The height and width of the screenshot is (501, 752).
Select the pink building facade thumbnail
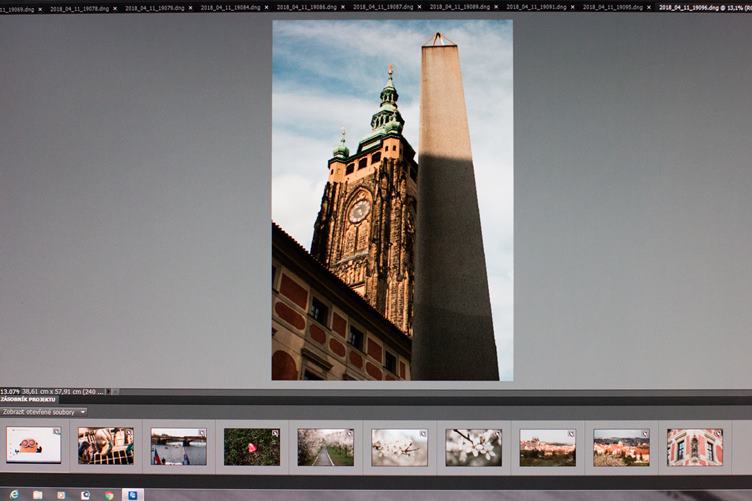(x=694, y=447)
